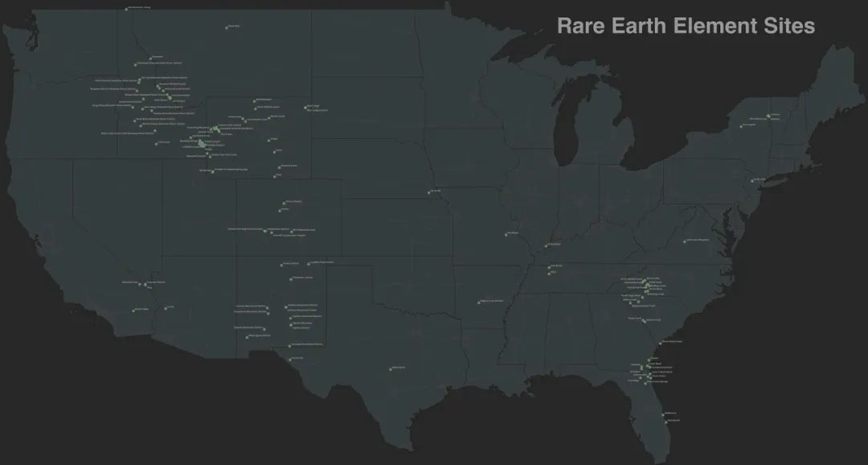Select the Mineville site marker in New York
The width and height of the screenshot is (868, 465).
click(x=768, y=116)
